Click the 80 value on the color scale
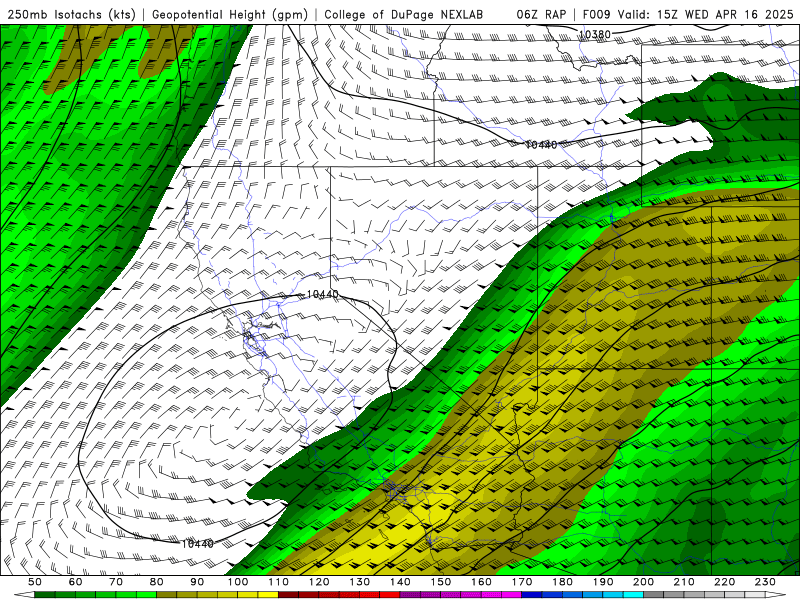 157,582
